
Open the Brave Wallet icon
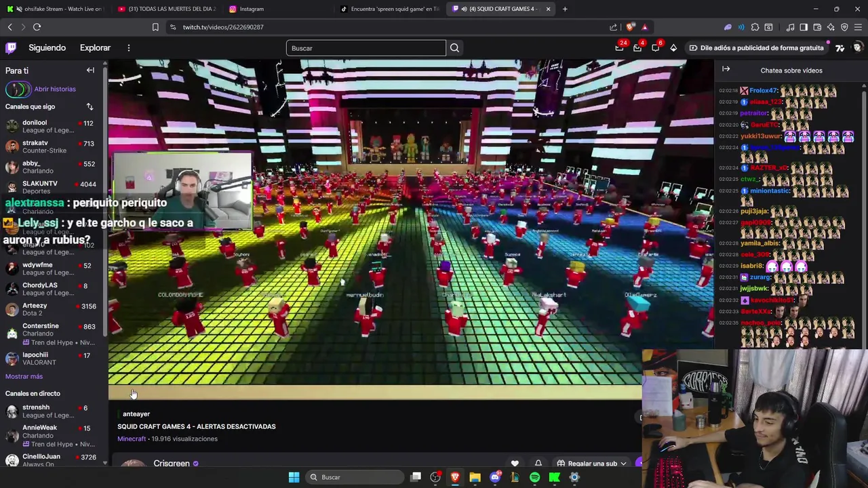coord(817,27)
